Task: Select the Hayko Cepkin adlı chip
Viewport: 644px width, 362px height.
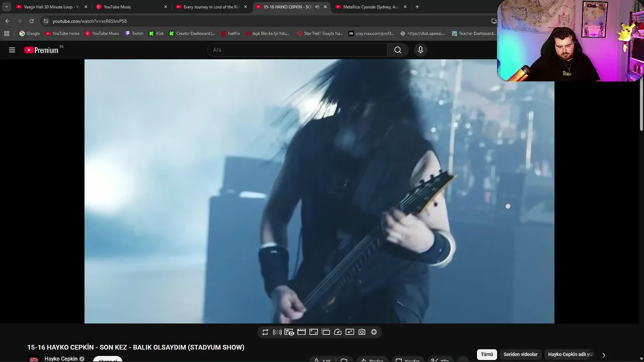Action: point(571,354)
